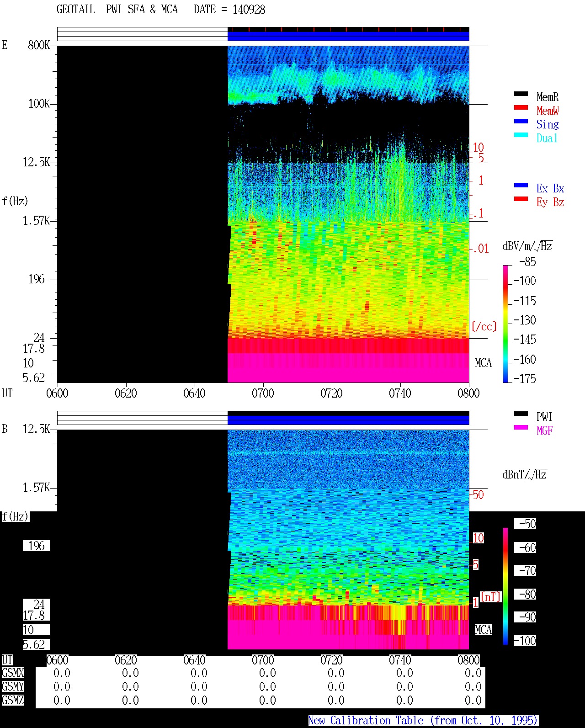This screenshot has width=585, height=728.
Task: Click the 0700 label on E panel time axis
Action: [x=263, y=393]
